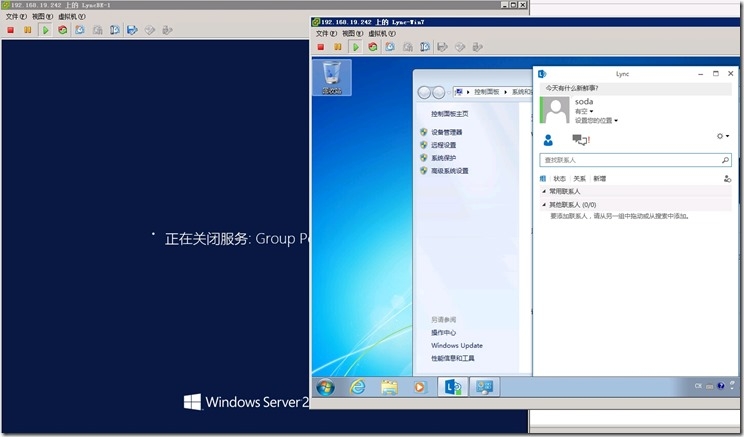Click the revert snapshot icon in Lync-Win7 toolbar
Viewport: 744px width, 437px height.
(x=408, y=47)
